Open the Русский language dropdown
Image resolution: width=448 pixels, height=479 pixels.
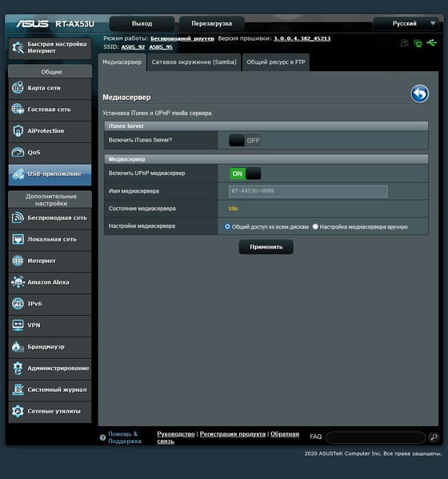(406, 23)
